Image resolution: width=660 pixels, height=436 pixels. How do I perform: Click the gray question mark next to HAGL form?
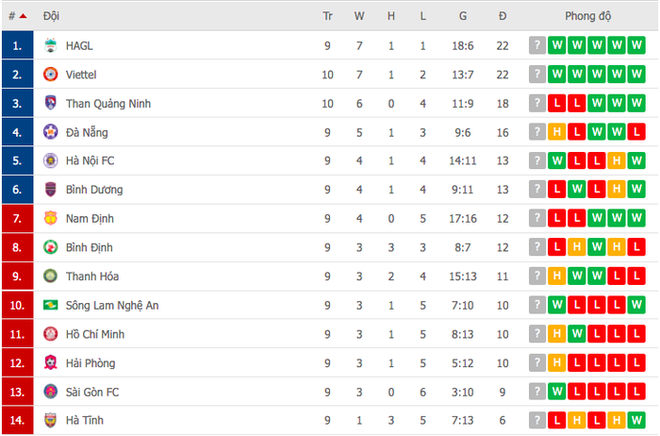pyautogui.click(x=537, y=45)
